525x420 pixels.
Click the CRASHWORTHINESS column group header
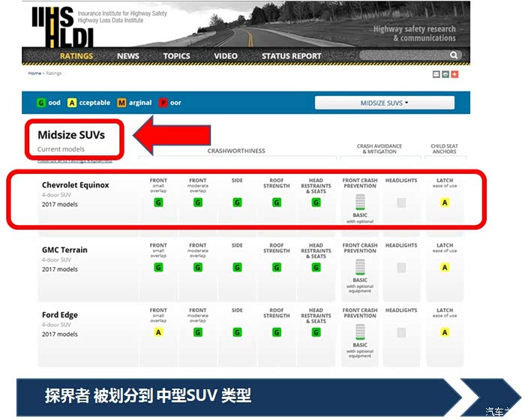(236, 151)
